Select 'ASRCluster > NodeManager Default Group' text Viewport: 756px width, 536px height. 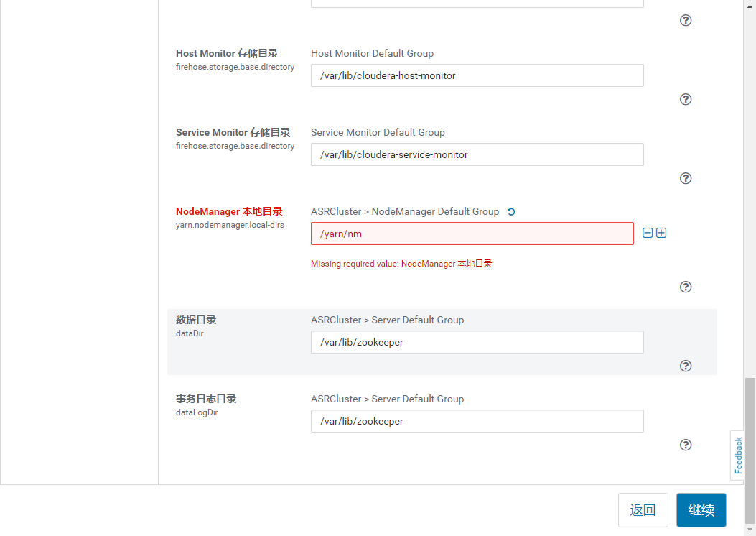click(x=404, y=212)
